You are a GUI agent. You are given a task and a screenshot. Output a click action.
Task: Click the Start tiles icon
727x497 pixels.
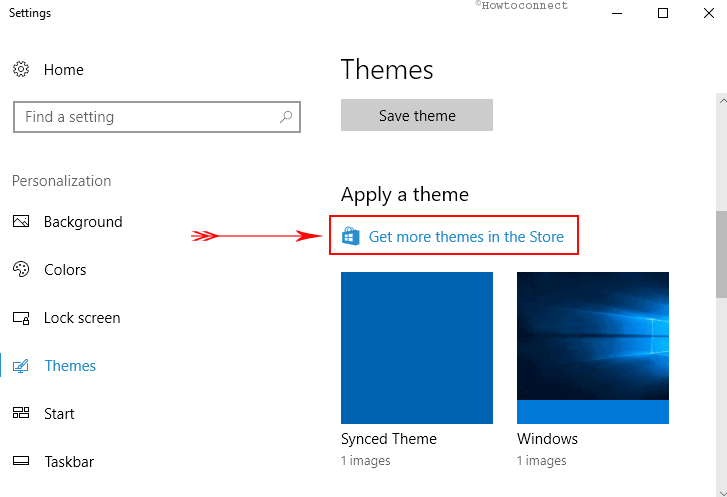point(21,413)
